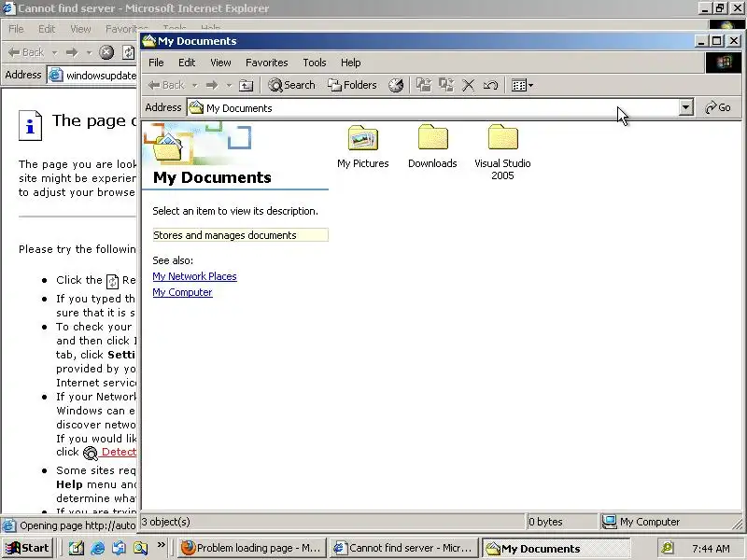This screenshot has height=560, width=747.
Task: Click the 7:44 AM taskbar clock
Action: [711, 549]
